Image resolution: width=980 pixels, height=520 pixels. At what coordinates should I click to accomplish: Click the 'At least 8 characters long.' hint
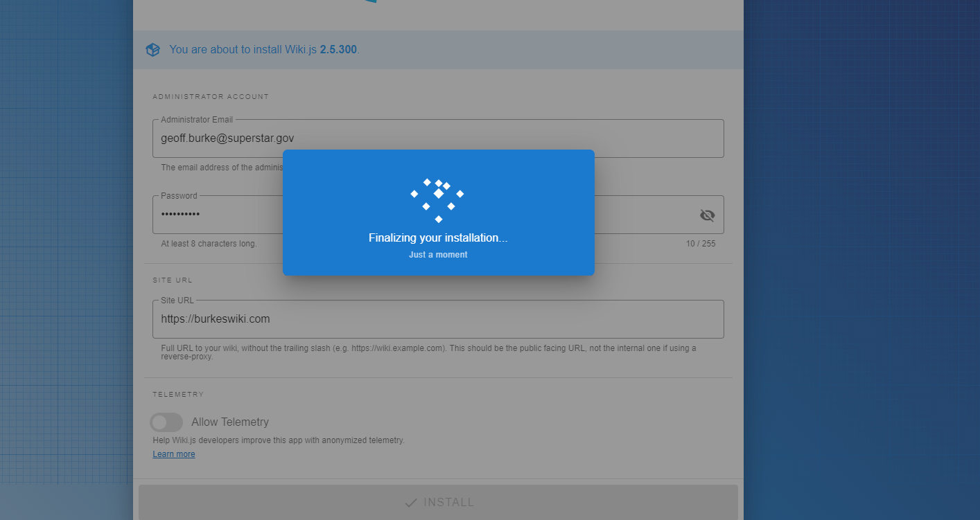pyautogui.click(x=209, y=244)
